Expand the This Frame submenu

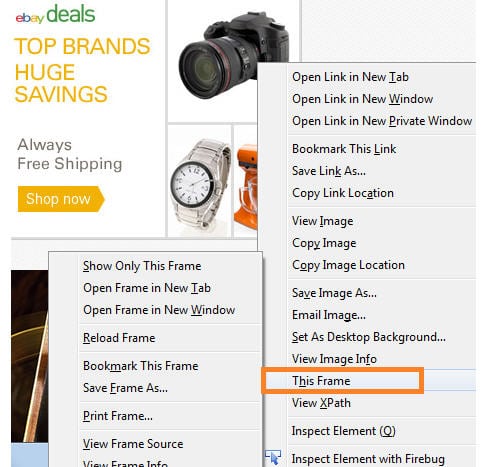pos(369,381)
